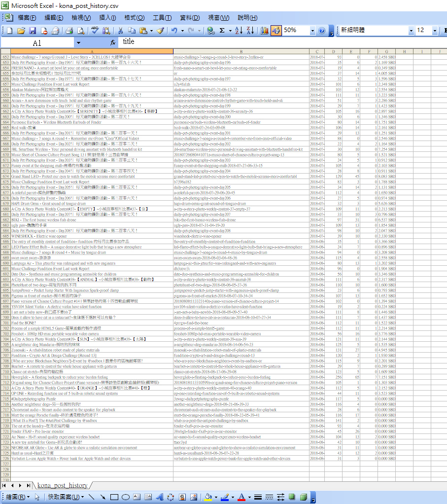
Task: Select the Arrow drawing tool
Action: (103, 497)
